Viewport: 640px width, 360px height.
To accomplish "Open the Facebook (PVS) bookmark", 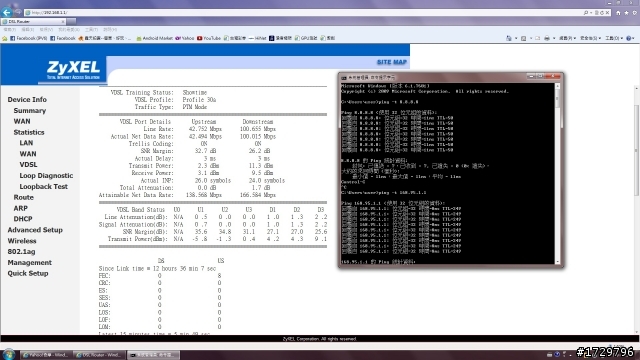I will (29, 38).
